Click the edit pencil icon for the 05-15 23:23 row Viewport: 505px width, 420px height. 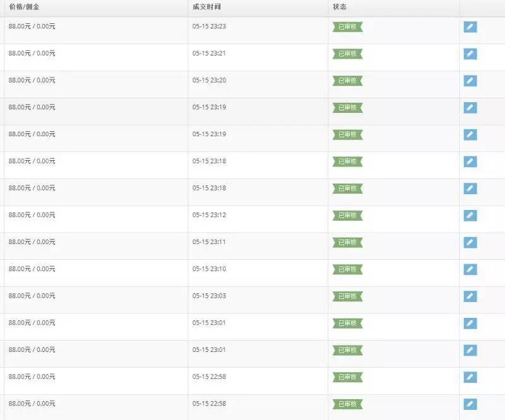point(470,27)
